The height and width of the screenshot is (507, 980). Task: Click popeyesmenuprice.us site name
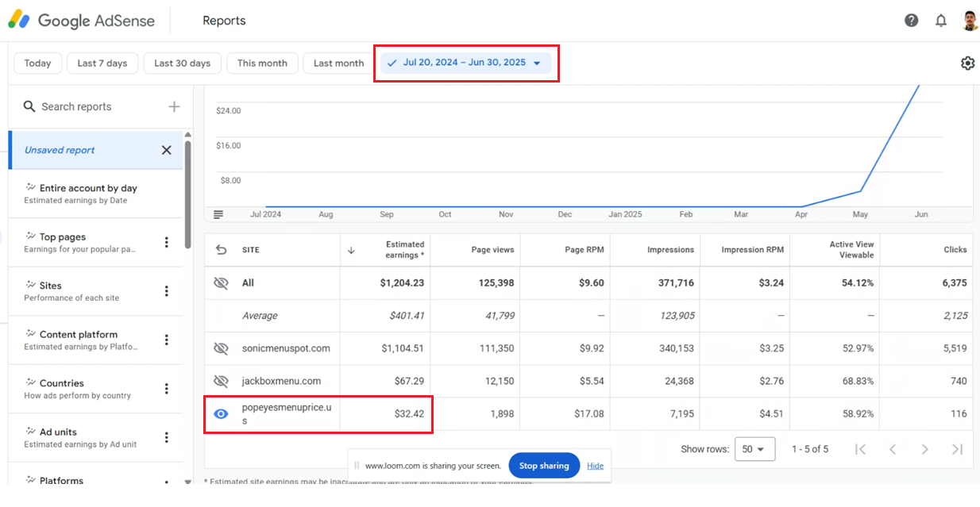point(287,413)
